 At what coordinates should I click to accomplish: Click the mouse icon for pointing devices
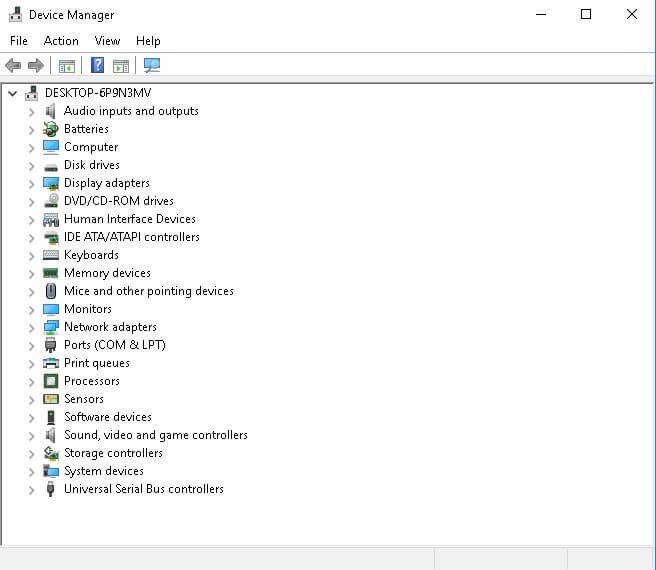51,291
